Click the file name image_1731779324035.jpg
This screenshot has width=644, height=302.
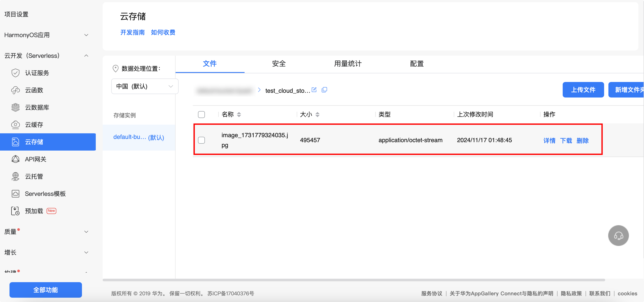(x=255, y=140)
